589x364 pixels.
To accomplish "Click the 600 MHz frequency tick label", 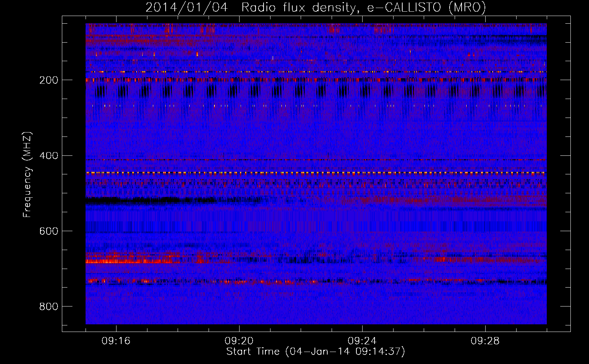I will point(49,232).
